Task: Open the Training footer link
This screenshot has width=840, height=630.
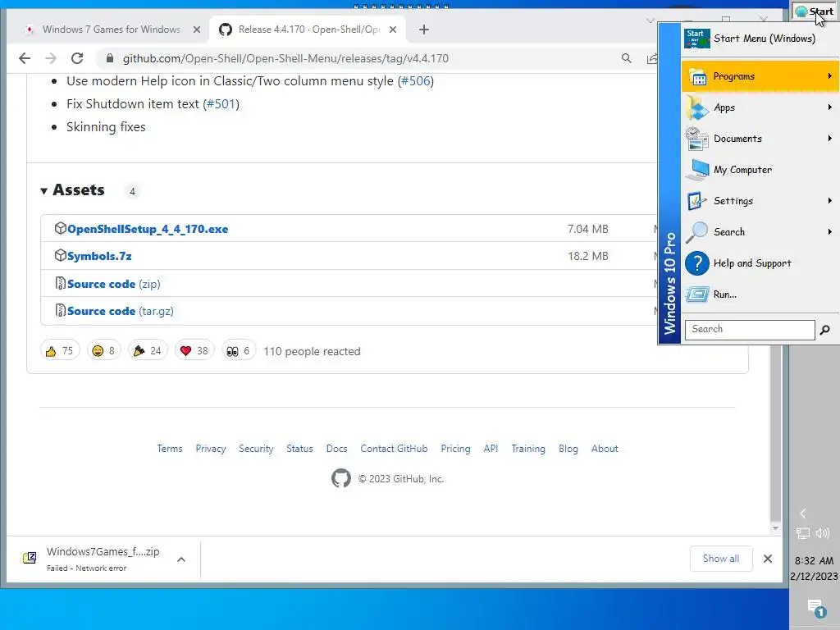Action: (x=528, y=449)
